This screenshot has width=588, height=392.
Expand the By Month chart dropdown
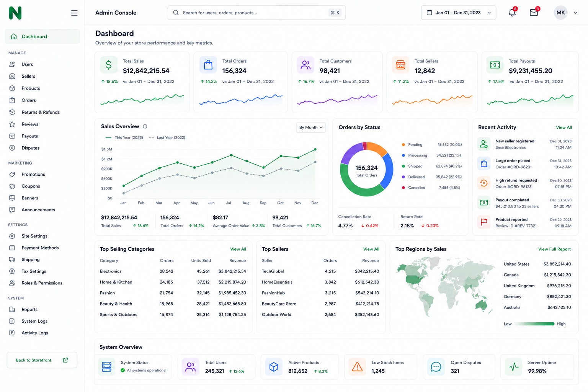(311, 127)
